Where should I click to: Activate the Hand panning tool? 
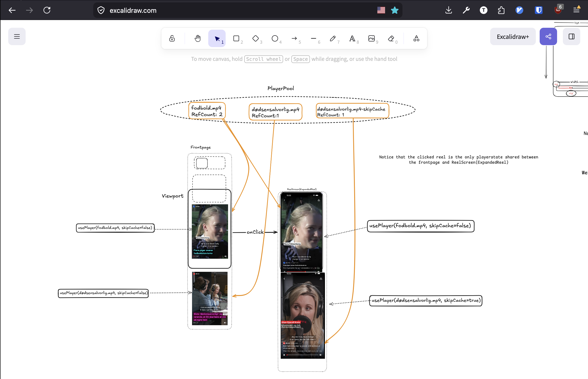point(197,38)
